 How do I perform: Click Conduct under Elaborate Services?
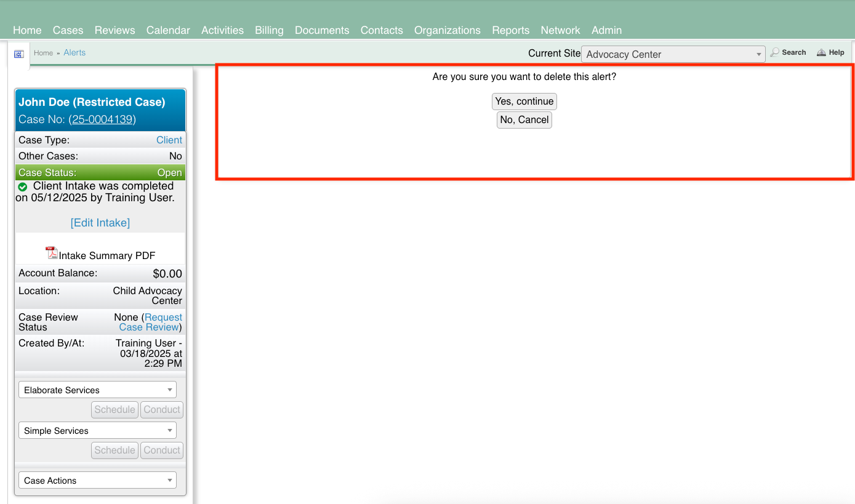point(162,410)
